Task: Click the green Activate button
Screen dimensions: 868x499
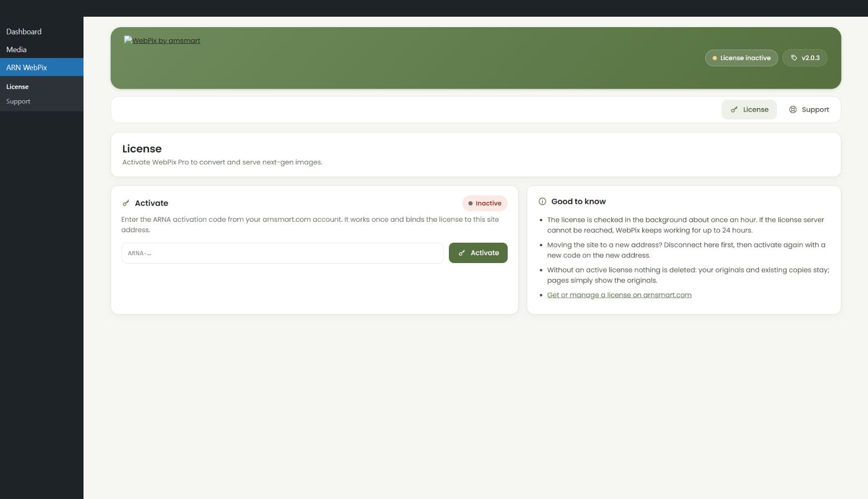Action: 478,253
